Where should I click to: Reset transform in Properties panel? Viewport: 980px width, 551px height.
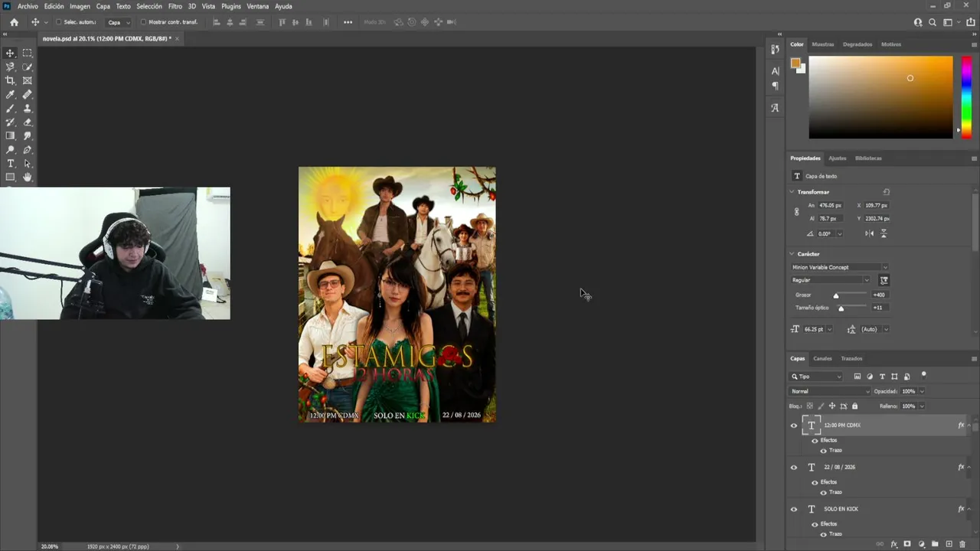coord(886,192)
